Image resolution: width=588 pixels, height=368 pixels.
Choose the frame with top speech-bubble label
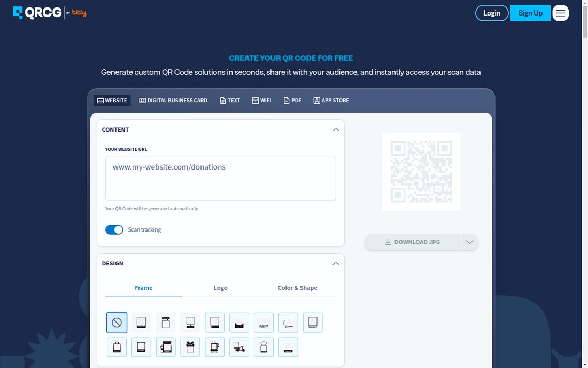166,323
